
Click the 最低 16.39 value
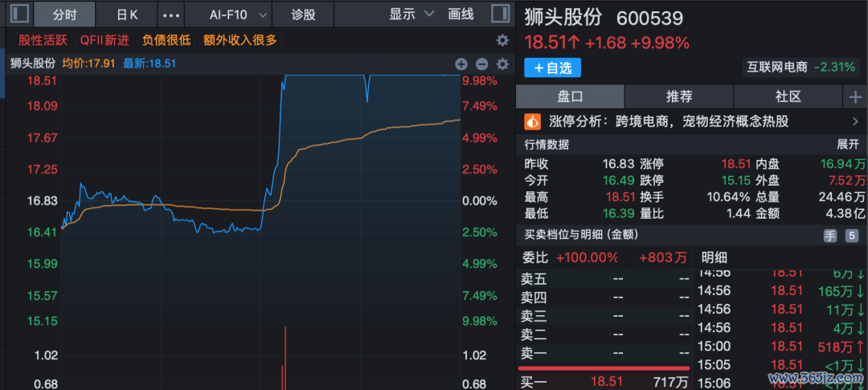618,213
